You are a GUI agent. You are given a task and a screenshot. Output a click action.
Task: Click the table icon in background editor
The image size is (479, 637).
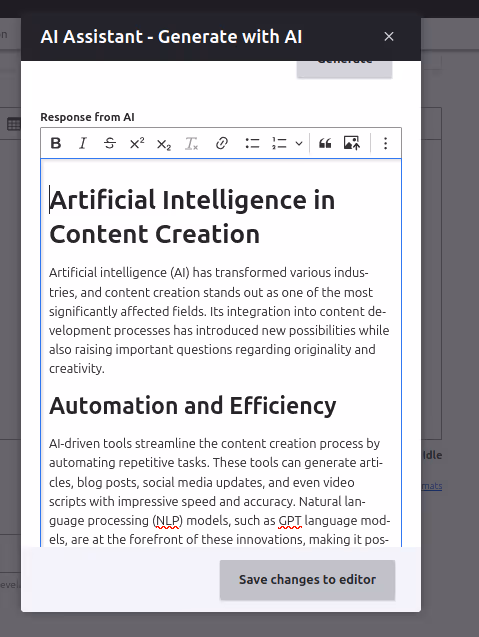pyautogui.click(x=14, y=124)
